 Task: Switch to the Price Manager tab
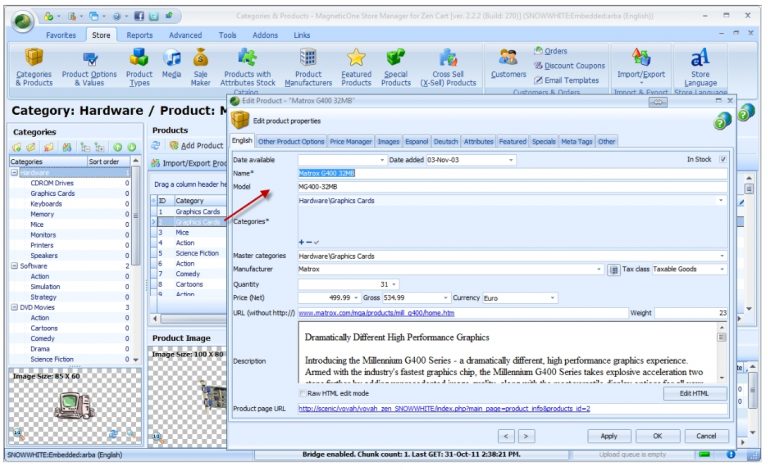[351, 142]
